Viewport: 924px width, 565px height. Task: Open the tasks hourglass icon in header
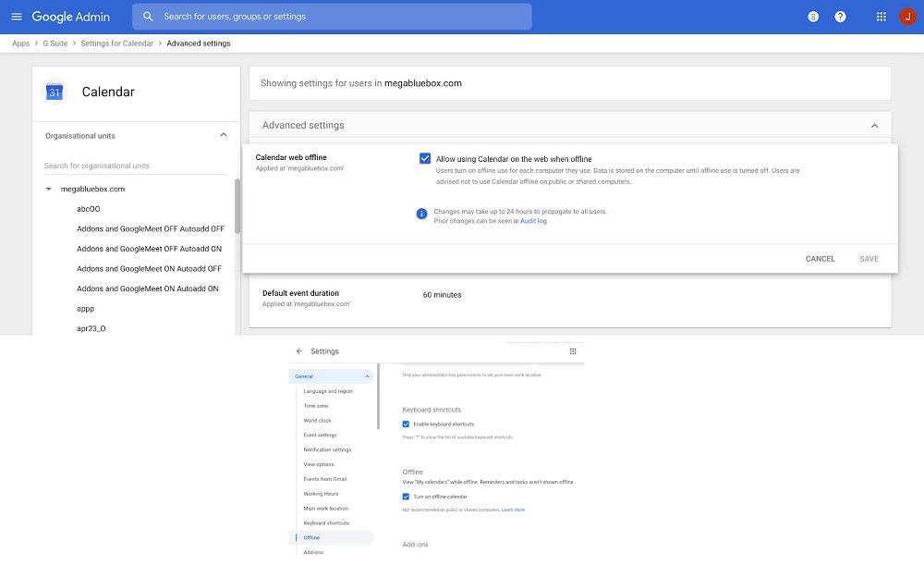point(813,17)
